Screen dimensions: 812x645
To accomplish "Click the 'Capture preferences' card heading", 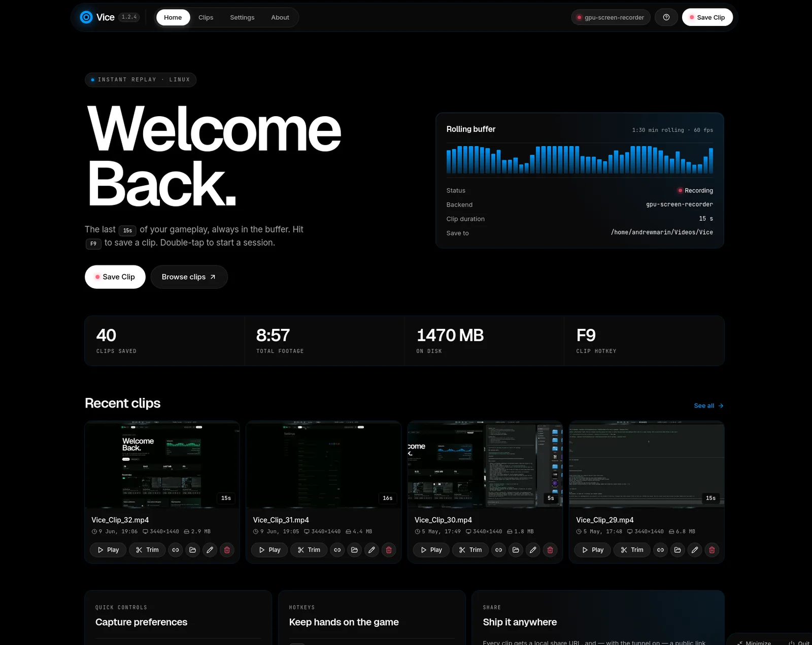I will pos(142,622).
